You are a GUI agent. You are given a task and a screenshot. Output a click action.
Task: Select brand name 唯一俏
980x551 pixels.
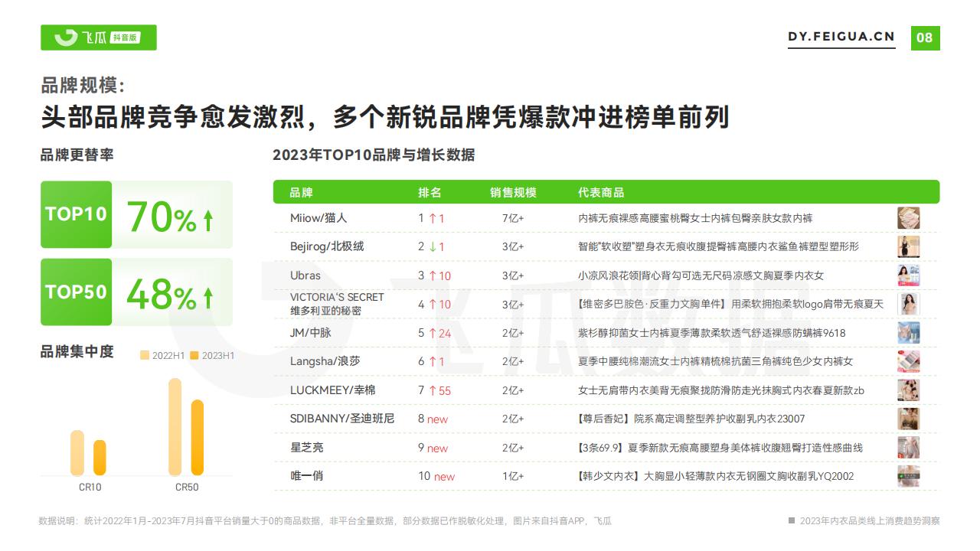tap(306, 476)
